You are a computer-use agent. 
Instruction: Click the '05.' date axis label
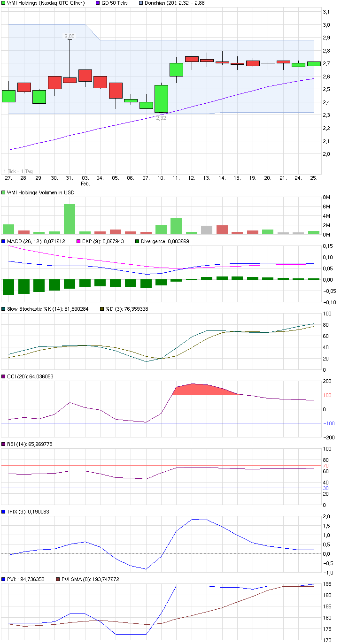click(x=116, y=178)
